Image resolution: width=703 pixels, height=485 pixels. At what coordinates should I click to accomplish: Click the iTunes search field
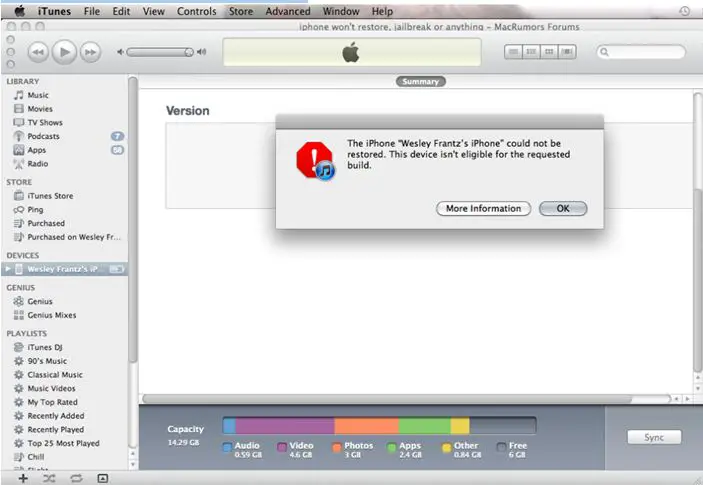pos(641,52)
